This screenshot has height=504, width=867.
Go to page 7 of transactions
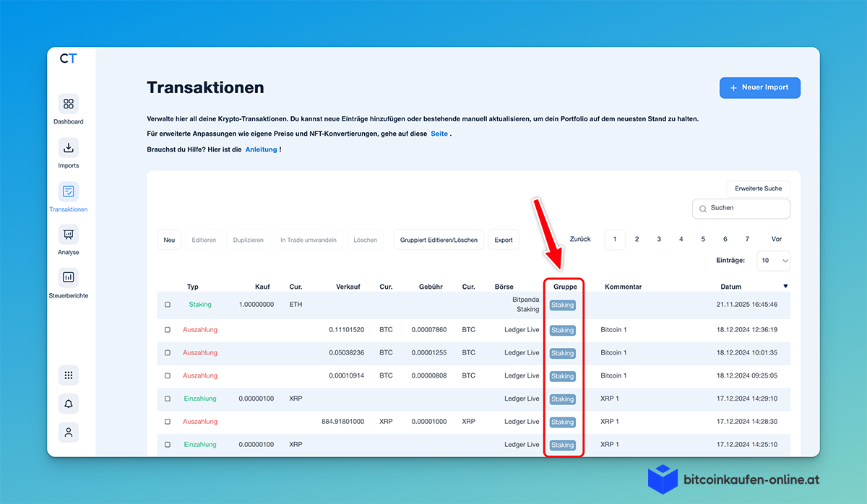click(747, 240)
